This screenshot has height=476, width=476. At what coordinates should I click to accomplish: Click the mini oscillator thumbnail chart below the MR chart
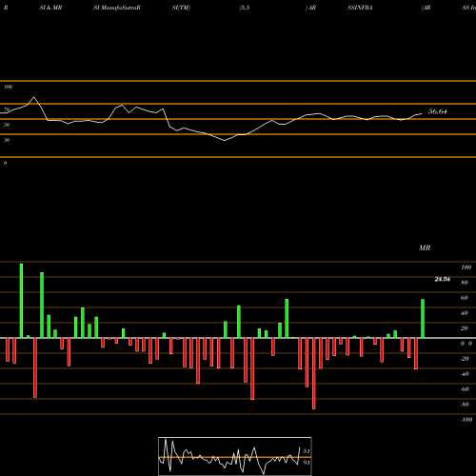coord(235,456)
